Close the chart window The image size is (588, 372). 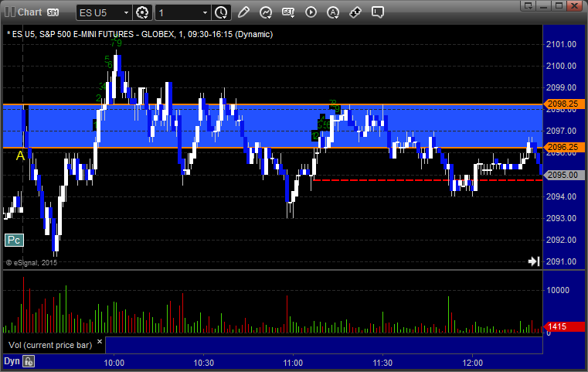[574, 5]
